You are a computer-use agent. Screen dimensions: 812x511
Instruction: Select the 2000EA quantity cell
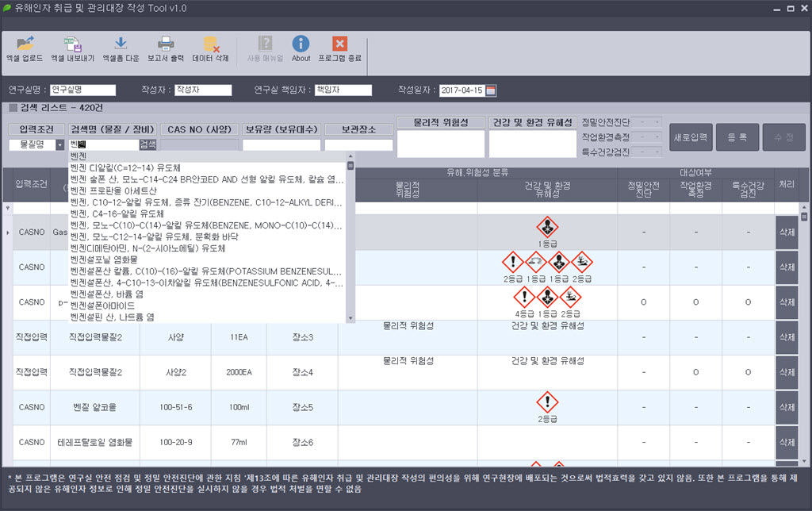point(239,372)
